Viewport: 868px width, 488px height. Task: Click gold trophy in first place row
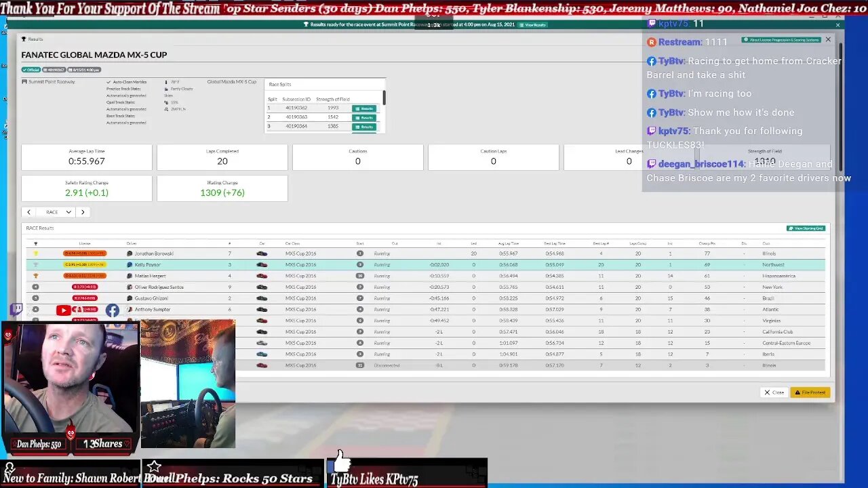(x=36, y=253)
